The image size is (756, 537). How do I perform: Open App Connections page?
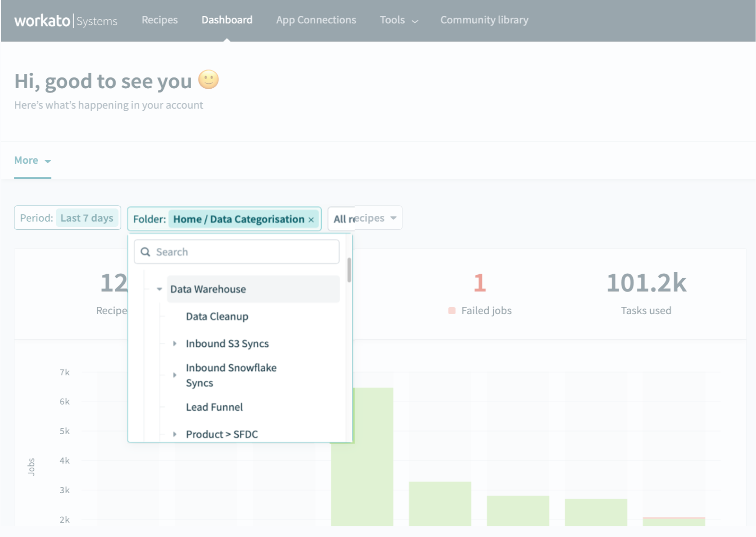(316, 20)
